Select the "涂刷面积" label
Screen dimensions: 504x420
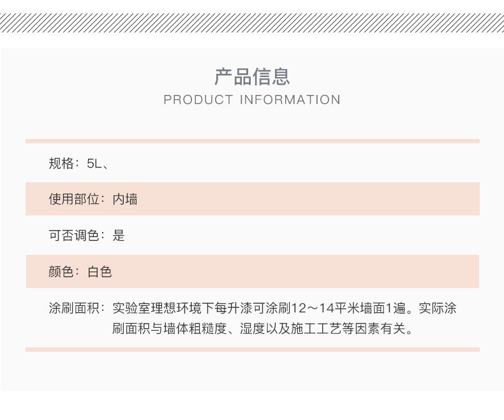74,308
